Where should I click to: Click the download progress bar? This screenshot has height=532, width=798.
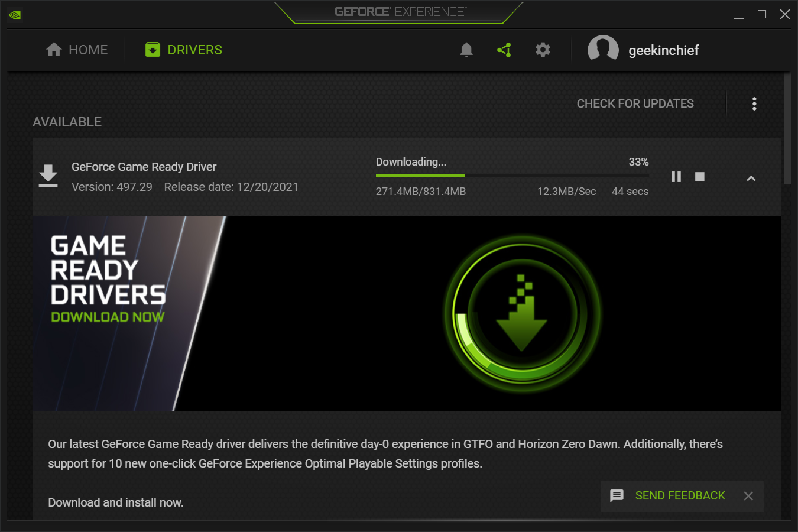[x=512, y=176]
